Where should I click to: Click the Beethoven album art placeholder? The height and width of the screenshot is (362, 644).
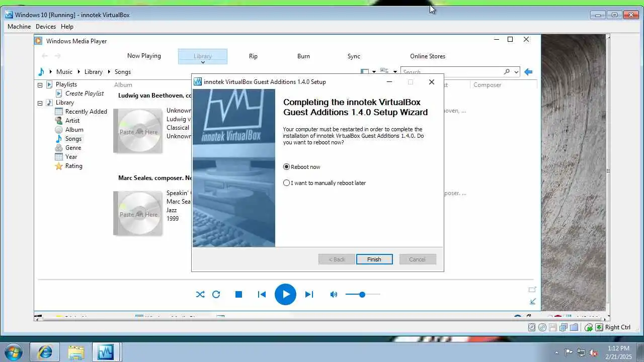pos(138,131)
